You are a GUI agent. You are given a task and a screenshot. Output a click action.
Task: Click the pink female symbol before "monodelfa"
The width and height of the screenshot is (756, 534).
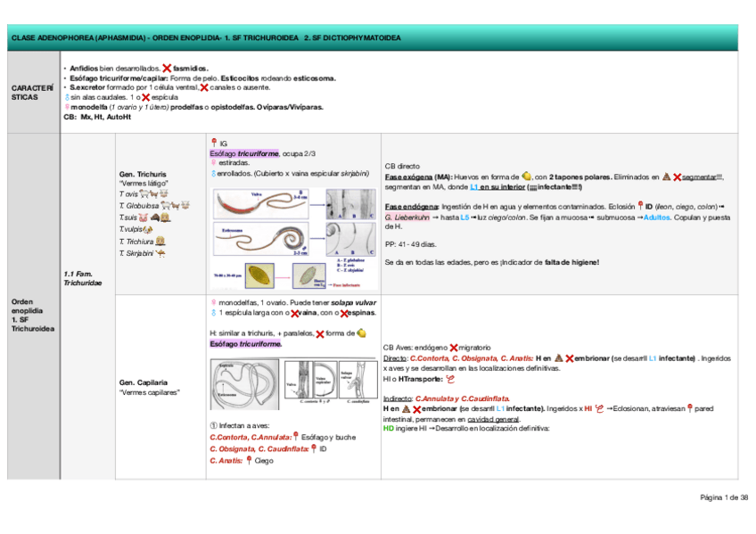pos(68,106)
